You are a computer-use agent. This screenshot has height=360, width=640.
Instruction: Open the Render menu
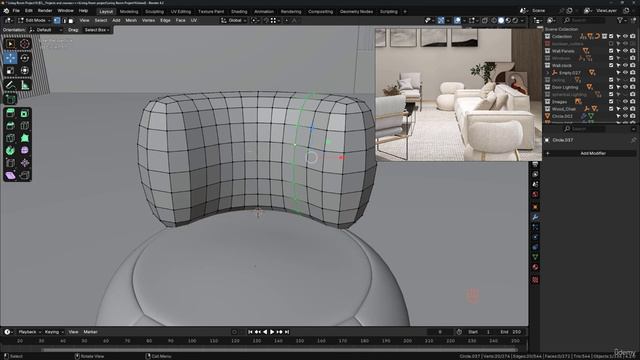[x=45, y=11]
